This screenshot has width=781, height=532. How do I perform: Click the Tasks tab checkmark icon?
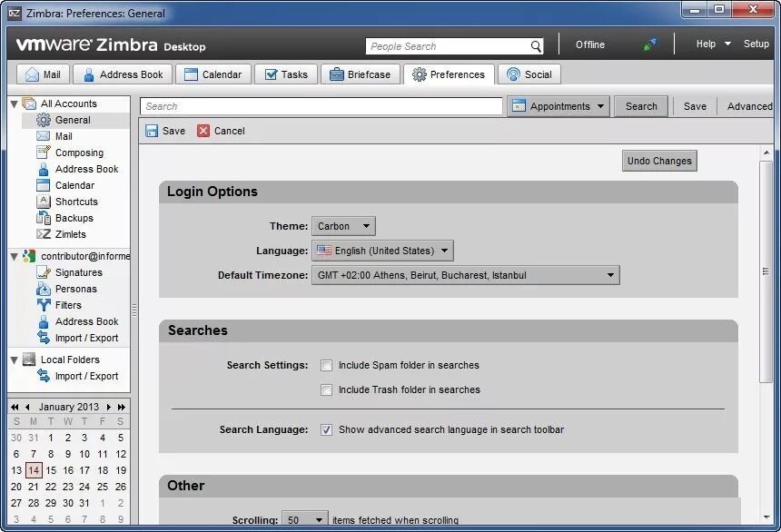click(271, 74)
